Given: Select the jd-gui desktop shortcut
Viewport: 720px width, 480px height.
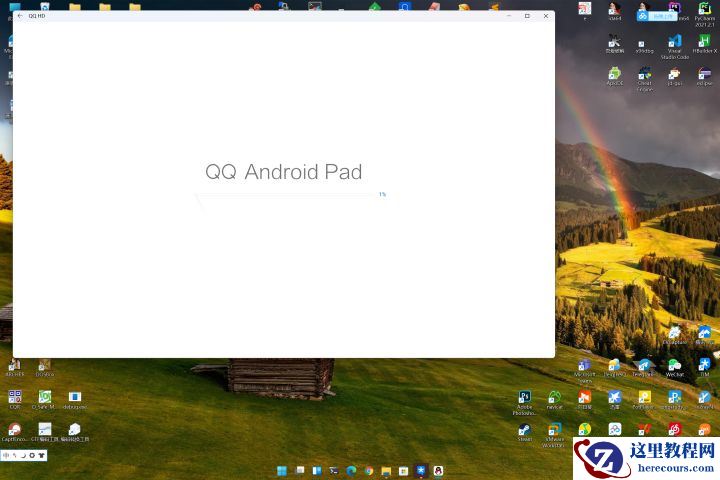Looking at the screenshot, I should tap(675, 76).
